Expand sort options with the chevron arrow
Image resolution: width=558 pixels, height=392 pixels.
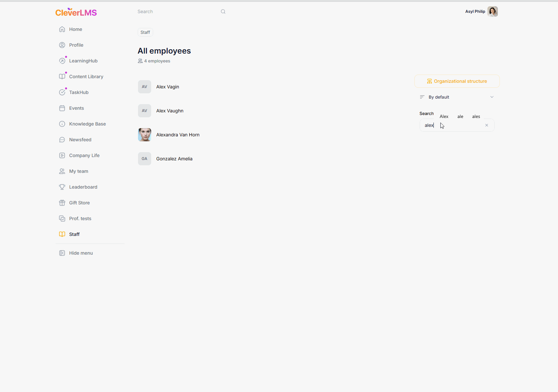pyautogui.click(x=492, y=97)
